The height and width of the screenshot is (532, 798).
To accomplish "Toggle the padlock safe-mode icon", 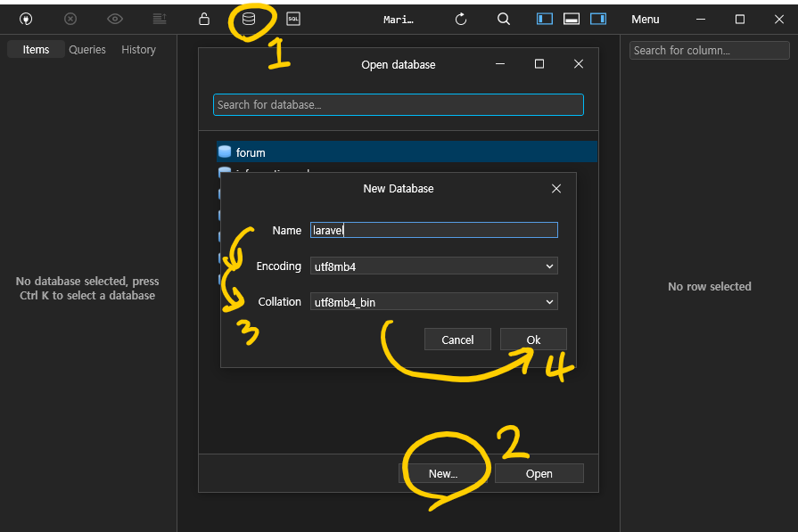I will tap(204, 20).
